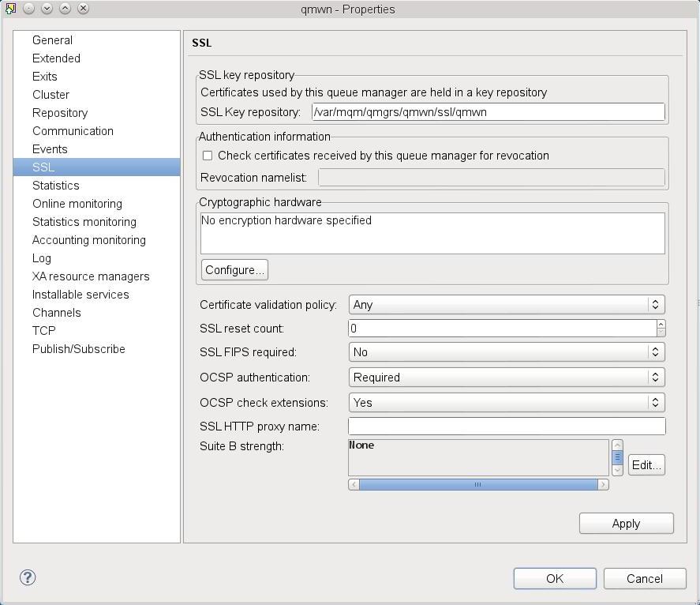700x605 pixels.
Task: Confirm the dialog with OK
Action: (554, 578)
